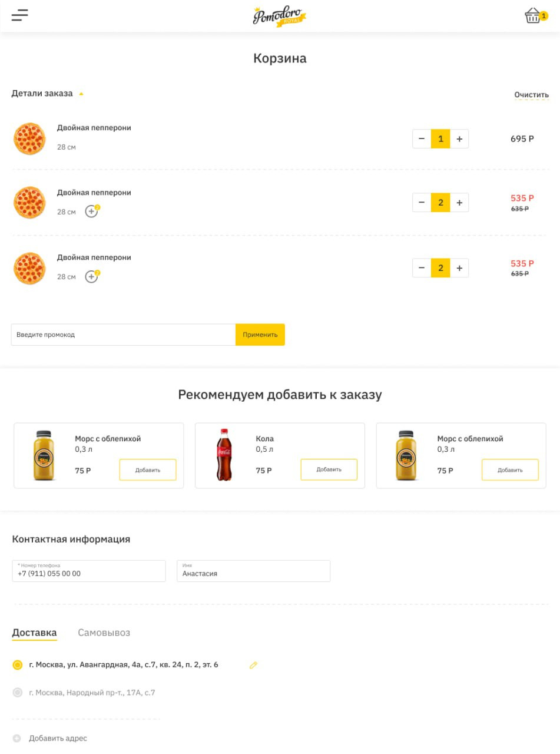
Task: Collapse the Детали заказа section
Action: tap(81, 94)
